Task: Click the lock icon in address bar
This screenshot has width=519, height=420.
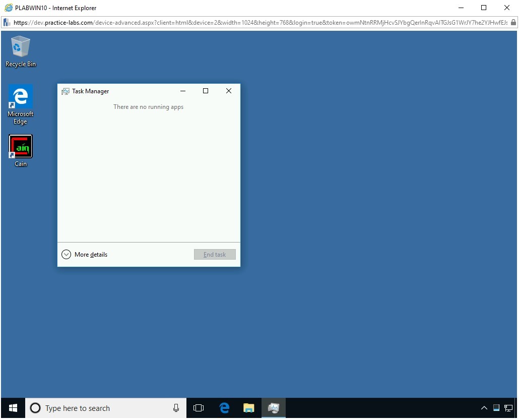Action: click(x=513, y=22)
